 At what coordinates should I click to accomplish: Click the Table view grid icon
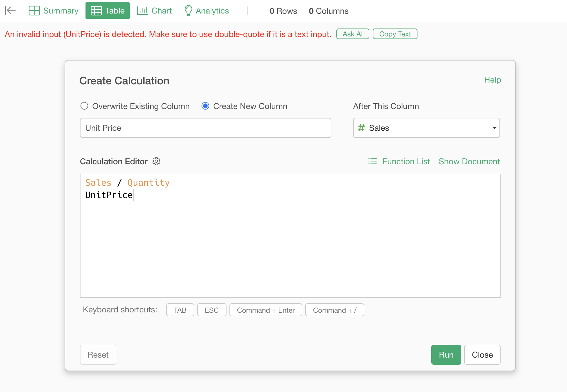click(x=96, y=11)
